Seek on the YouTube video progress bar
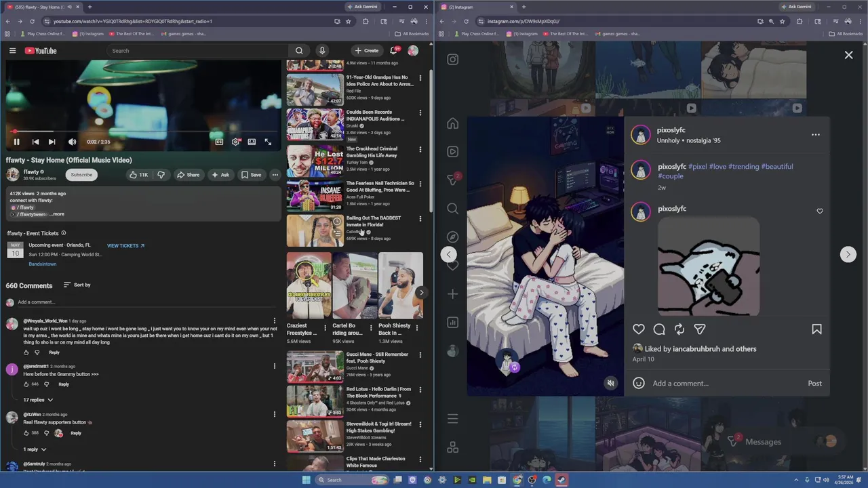The width and height of the screenshot is (868, 488). tap(143, 131)
